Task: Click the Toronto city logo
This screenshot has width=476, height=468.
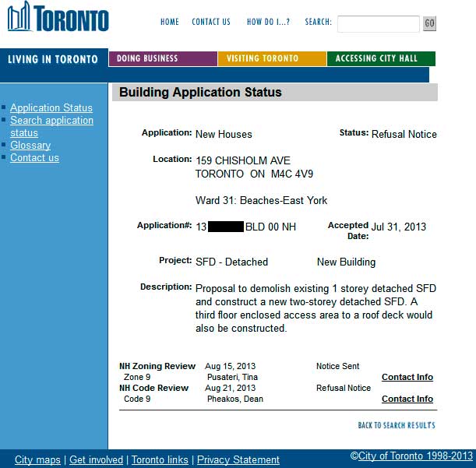Action: tap(58, 16)
